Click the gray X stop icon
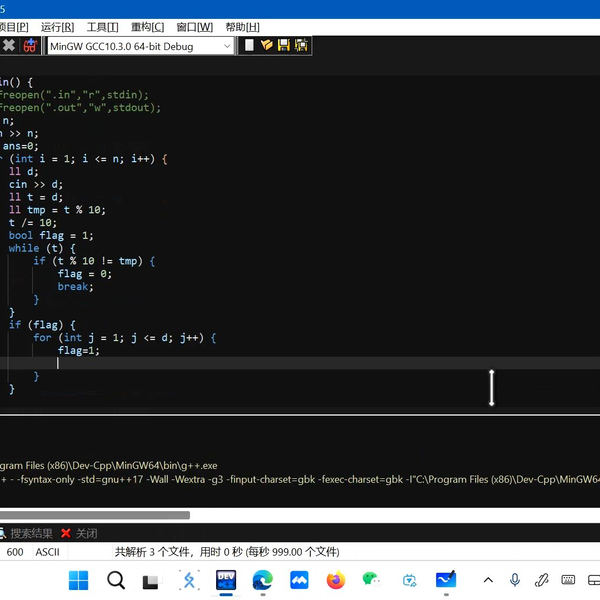The height and width of the screenshot is (600, 600). [x=9, y=45]
